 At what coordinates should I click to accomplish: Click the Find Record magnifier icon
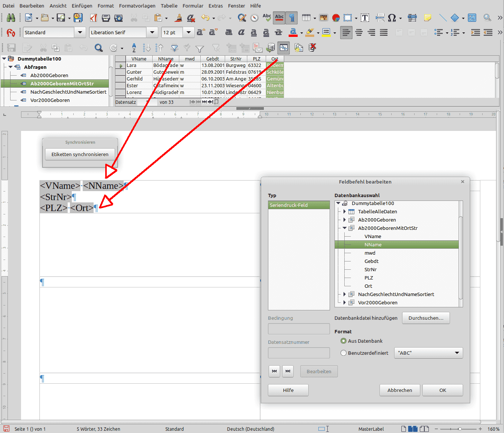98,48
